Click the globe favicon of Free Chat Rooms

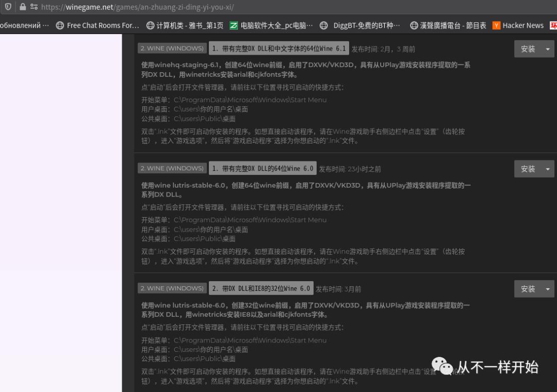pos(60,25)
